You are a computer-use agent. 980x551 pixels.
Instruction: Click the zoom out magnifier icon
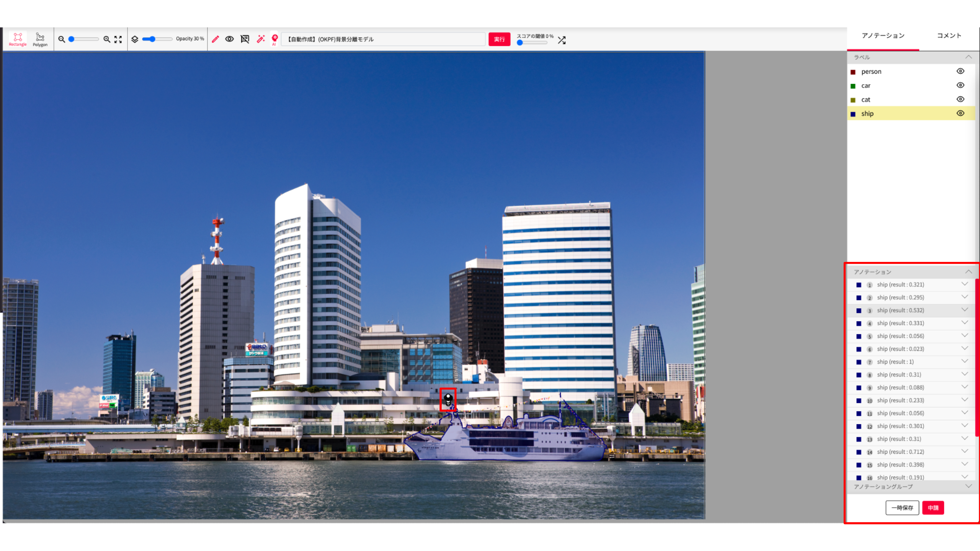pyautogui.click(x=61, y=39)
